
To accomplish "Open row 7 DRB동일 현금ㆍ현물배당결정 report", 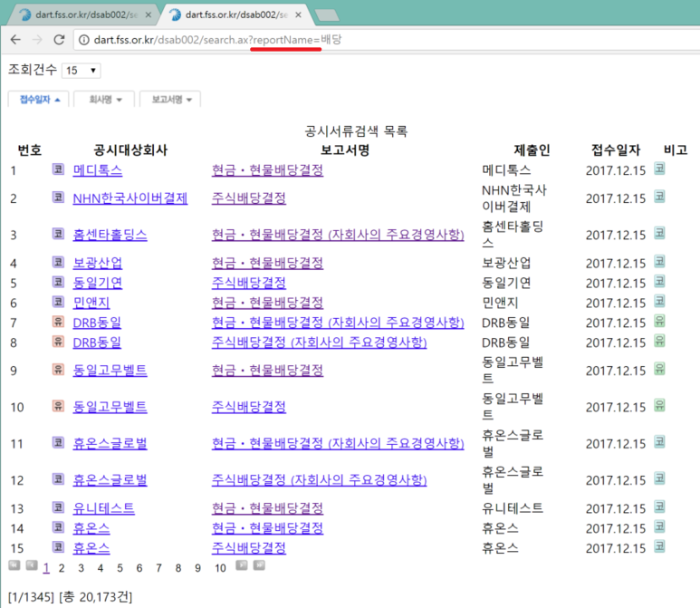I will 338,323.
